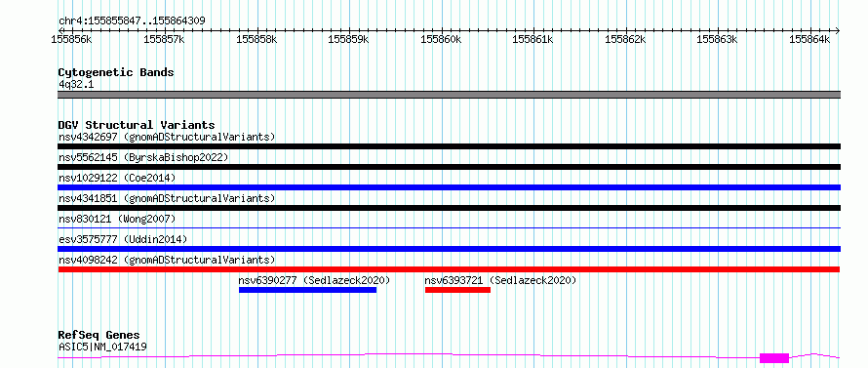This screenshot has height=368, width=868.
Task: Select the red bar under nsv4098242
Action: [x=449, y=269]
